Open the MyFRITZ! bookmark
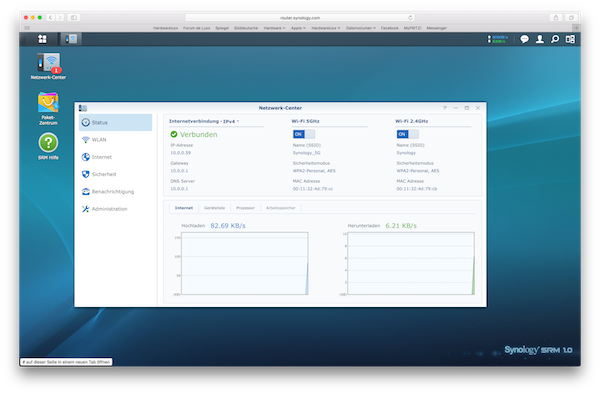 coord(412,28)
